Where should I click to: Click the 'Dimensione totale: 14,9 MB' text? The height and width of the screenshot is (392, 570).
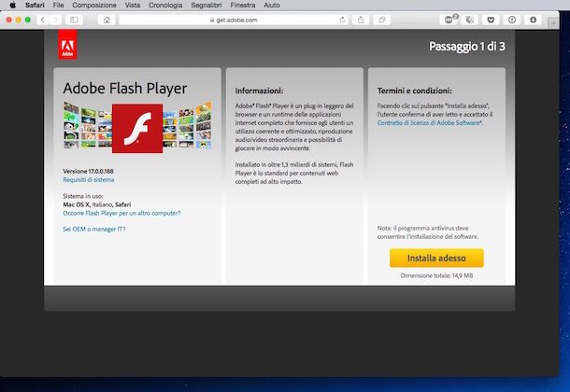coord(436,275)
